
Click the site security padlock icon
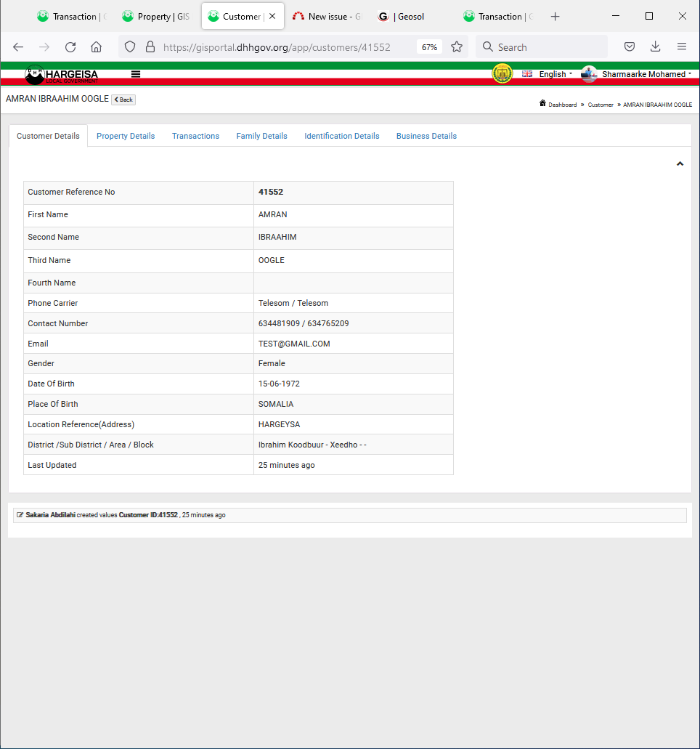150,46
